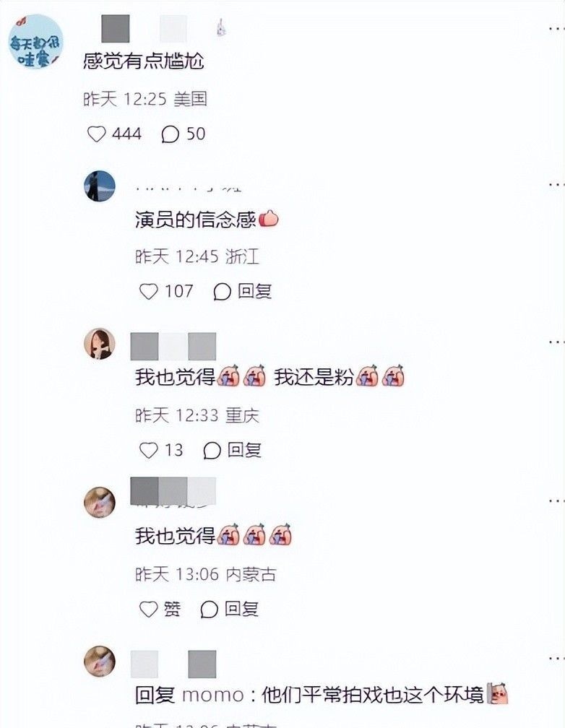Open the avatar of the momo reply author
Viewport: 565px width, 728px height.
[100, 661]
